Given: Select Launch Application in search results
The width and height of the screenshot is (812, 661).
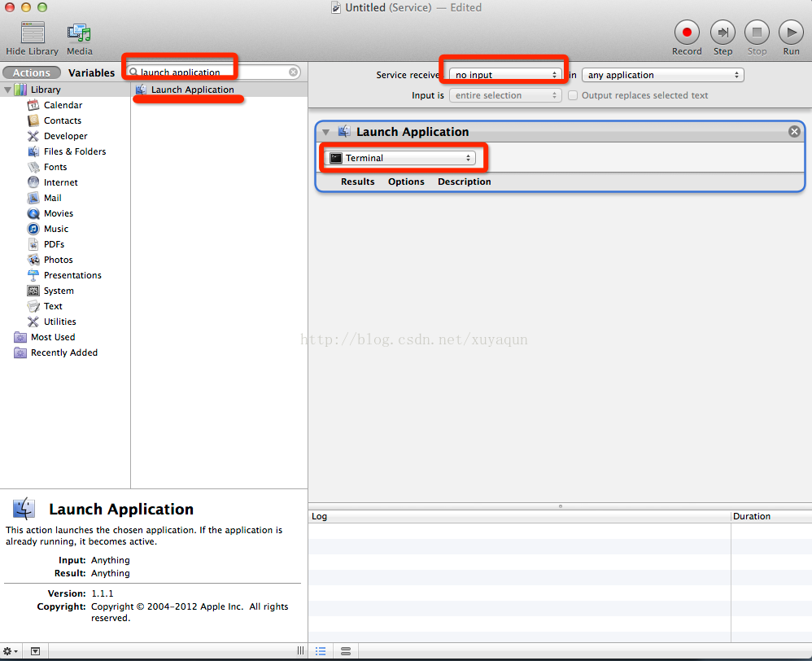Looking at the screenshot, I should pos(219,90).
